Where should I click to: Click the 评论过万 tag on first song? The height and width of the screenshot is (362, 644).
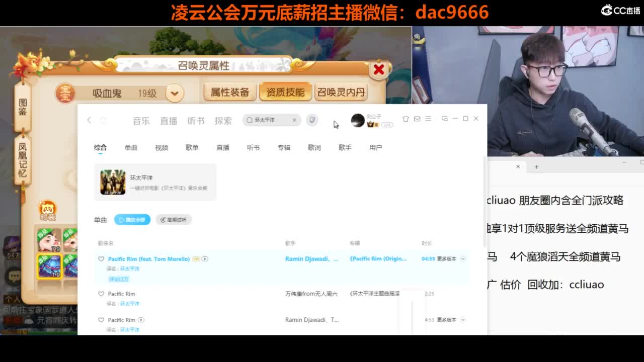tap(119, 279)
